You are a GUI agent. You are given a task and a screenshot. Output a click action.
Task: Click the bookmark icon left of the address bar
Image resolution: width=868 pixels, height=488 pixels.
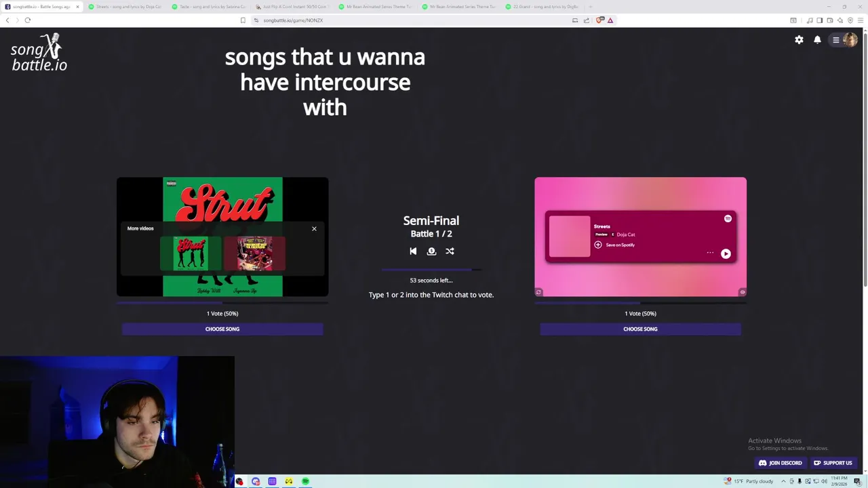point(243,20)
